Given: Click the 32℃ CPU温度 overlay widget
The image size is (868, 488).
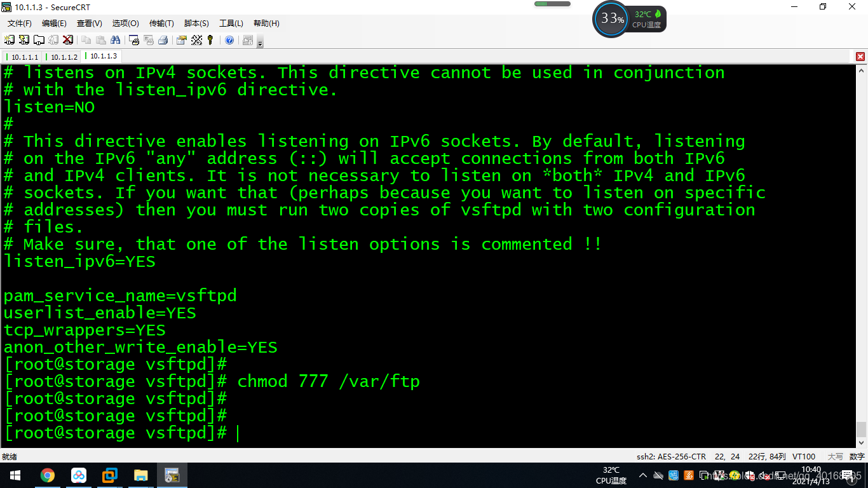Looking at the screenshot, I should [648, 19].
